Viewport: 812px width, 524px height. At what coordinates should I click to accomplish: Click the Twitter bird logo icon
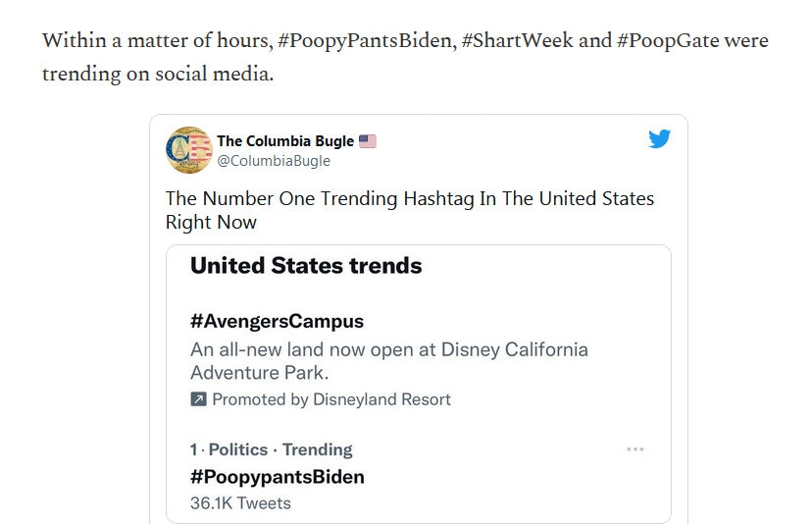pos(659,138)
